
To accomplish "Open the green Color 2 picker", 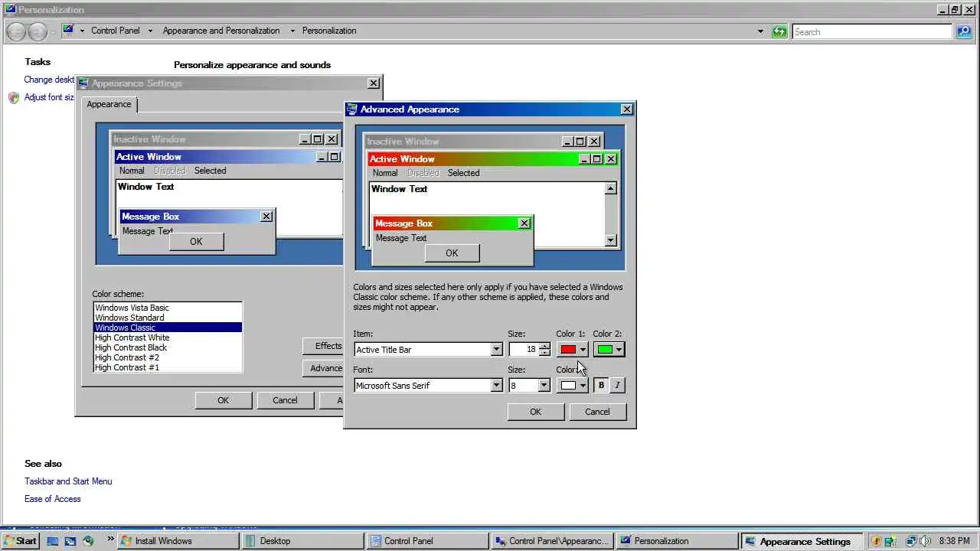I will tap(609, 350).
